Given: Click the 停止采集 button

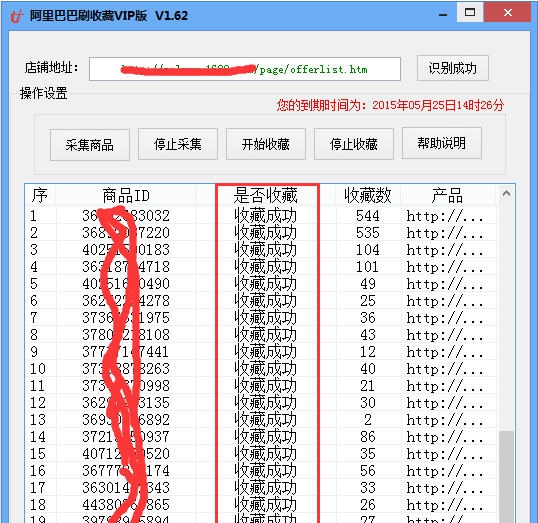Looking at the screenshot, I should 178,144.
